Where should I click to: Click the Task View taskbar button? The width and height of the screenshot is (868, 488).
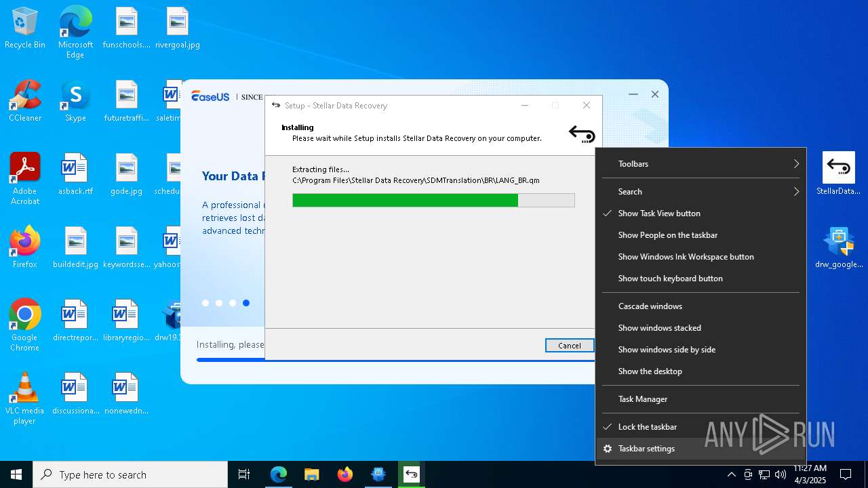[x=244, y=474]
